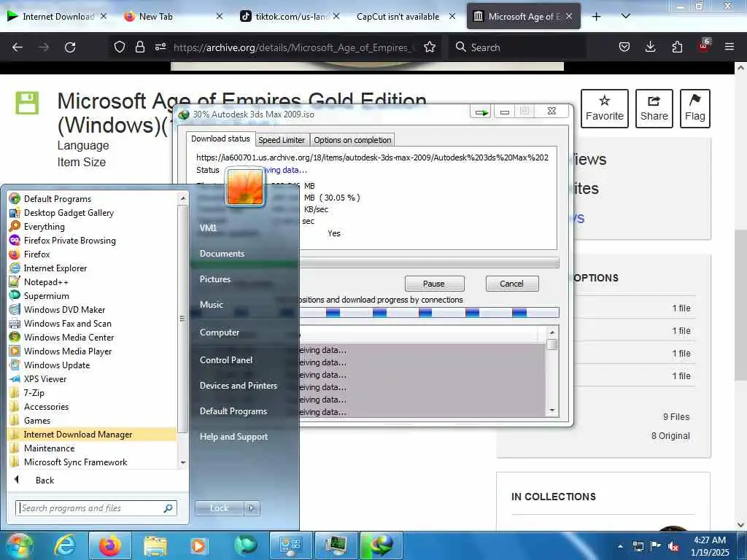Open Devices and Printers

coord(239,385)
